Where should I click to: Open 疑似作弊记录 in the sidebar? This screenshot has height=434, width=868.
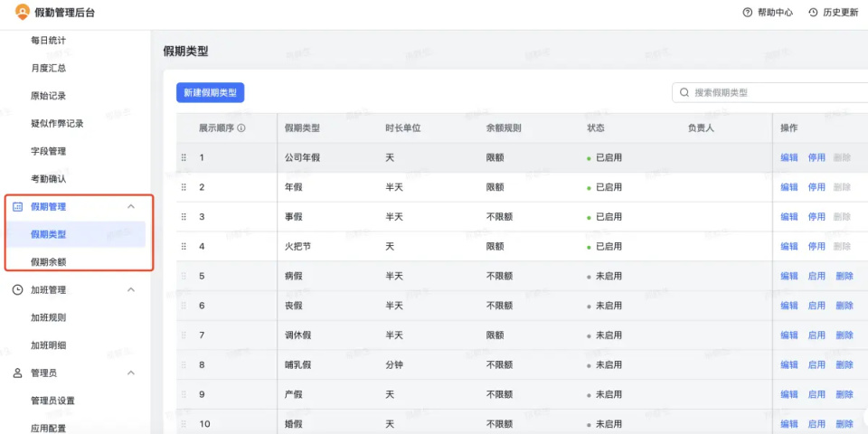pos(57,124)
